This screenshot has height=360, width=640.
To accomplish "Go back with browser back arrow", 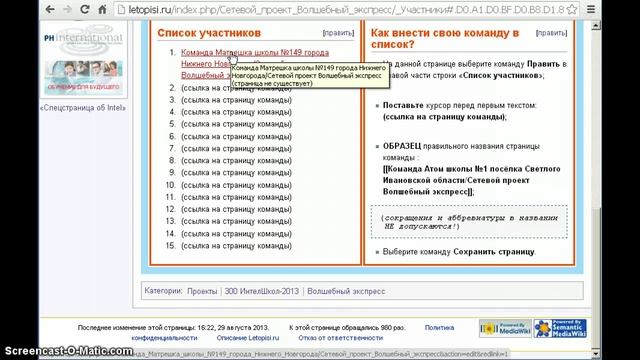I will click(50, 9).
